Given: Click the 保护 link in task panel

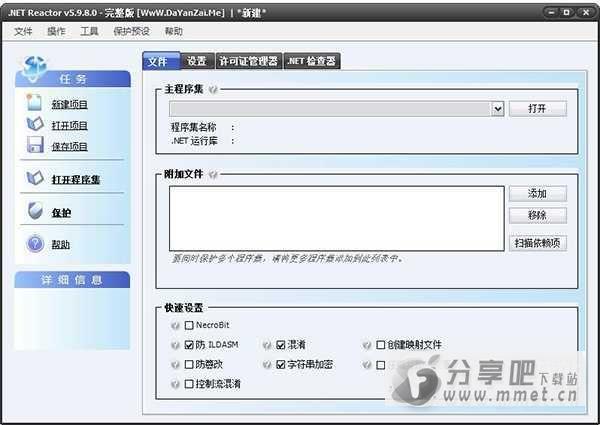Looking at the screenshot, I should [62, 212].
